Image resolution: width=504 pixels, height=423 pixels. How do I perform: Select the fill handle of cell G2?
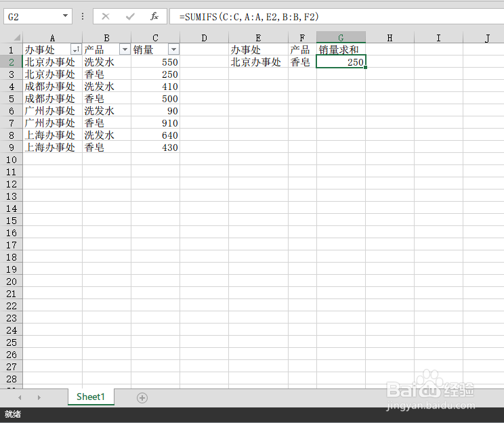[365, 68]
